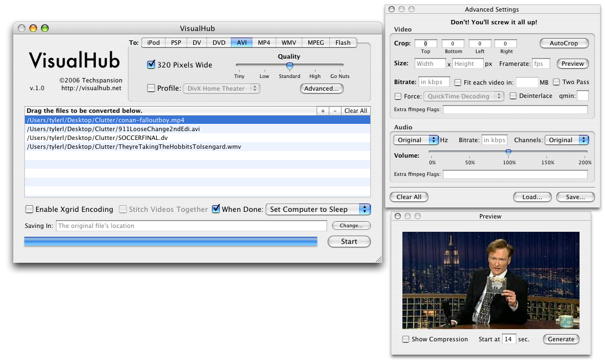Viewport: 605px width, 364px height.
Task: Add a file with the plus button
Action: [x=323, y=111]
